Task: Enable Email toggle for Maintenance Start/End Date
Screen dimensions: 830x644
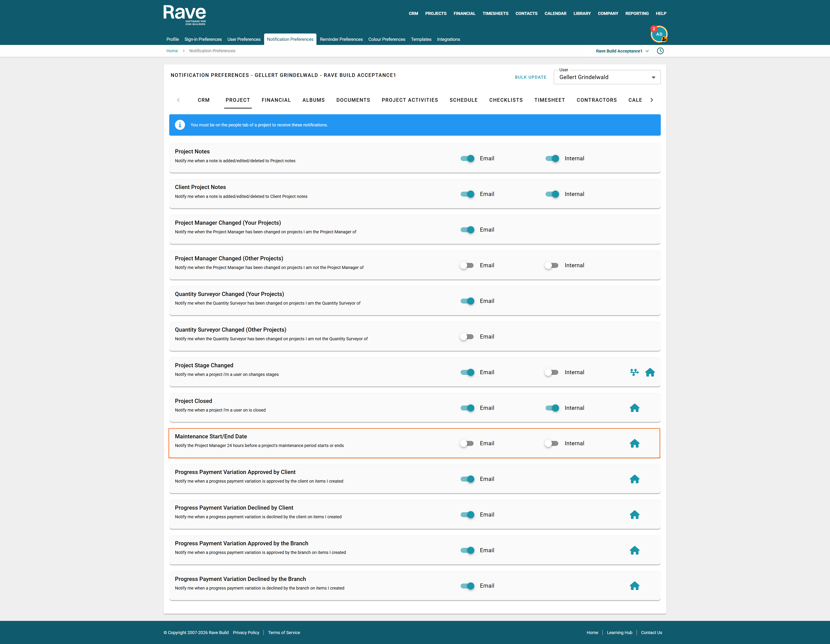Action: (467, 443)
